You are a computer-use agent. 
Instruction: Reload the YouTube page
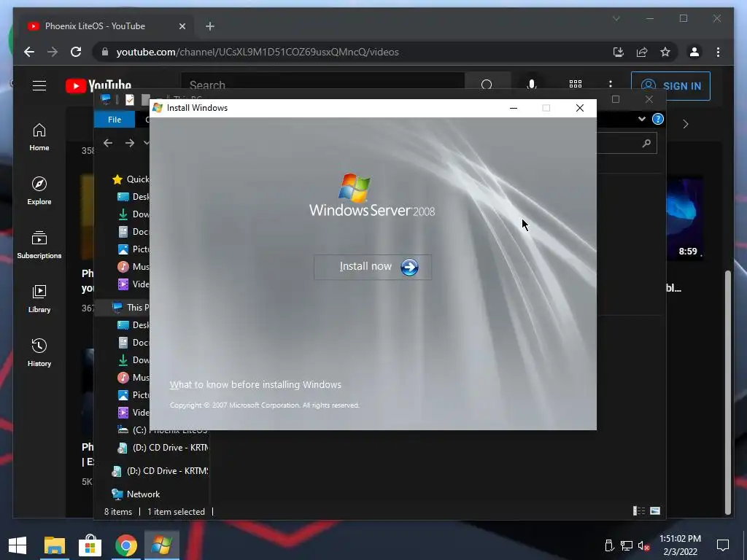pos(76,52)
